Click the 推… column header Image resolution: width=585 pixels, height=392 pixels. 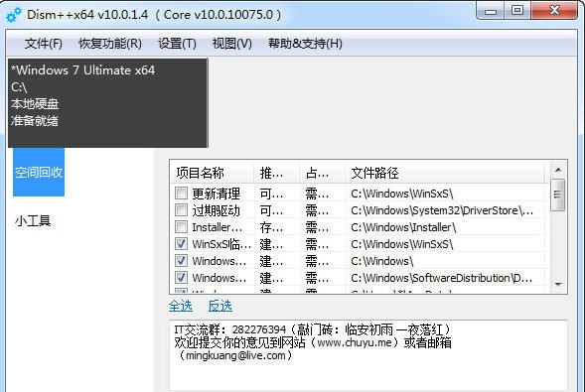coord(276,173)
